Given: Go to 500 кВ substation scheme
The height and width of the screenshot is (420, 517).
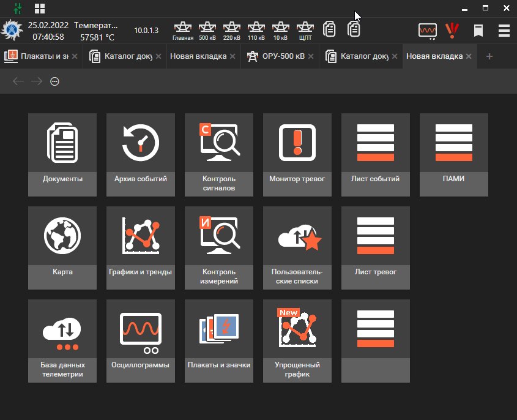Looking at the screenshot, I should (x=207, y=30).
